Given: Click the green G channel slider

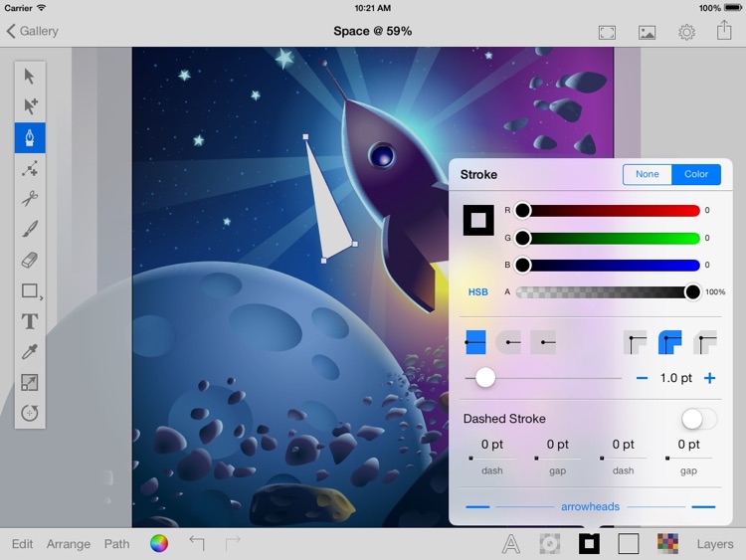Looking at the screenshot, I should [x=607, y=238].
